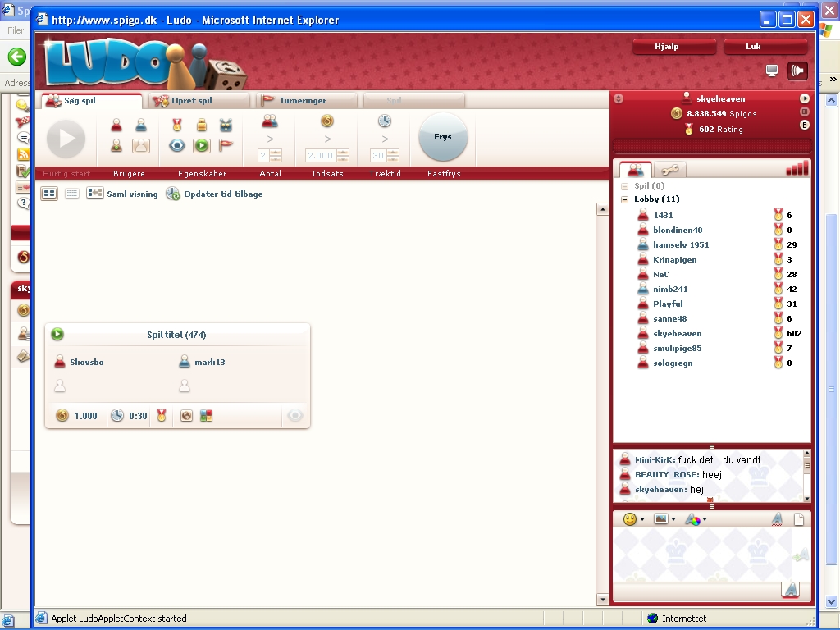Click the medal rating filter icon
The height and width of the screenshot is (630, 840).
click(177, 125)
